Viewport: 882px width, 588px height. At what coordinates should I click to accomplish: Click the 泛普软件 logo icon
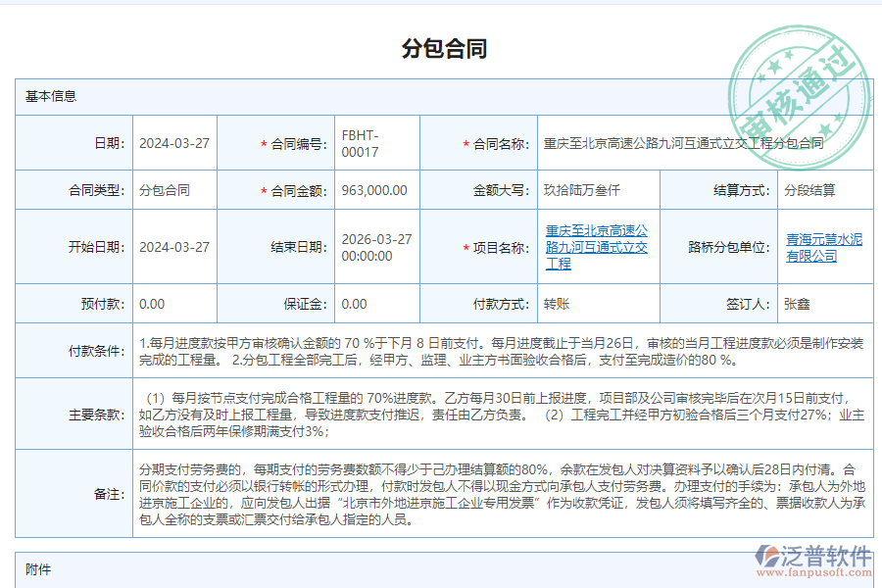click(766, 554)
